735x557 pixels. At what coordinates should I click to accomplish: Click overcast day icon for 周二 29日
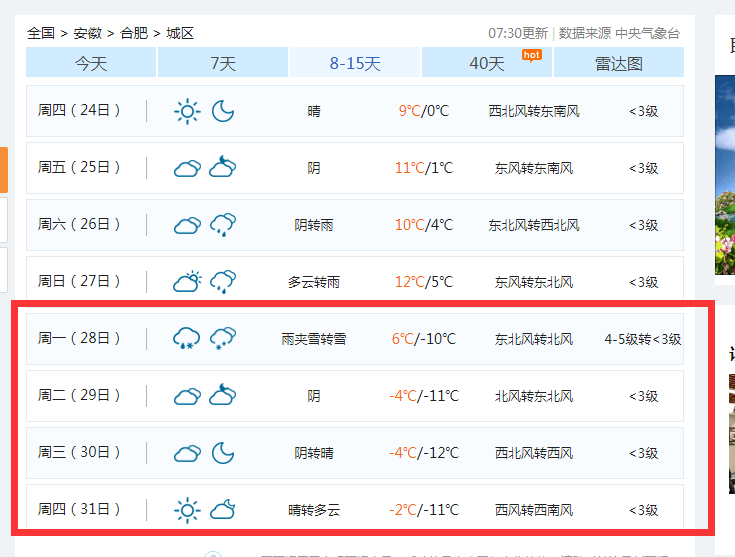(188, 396)
